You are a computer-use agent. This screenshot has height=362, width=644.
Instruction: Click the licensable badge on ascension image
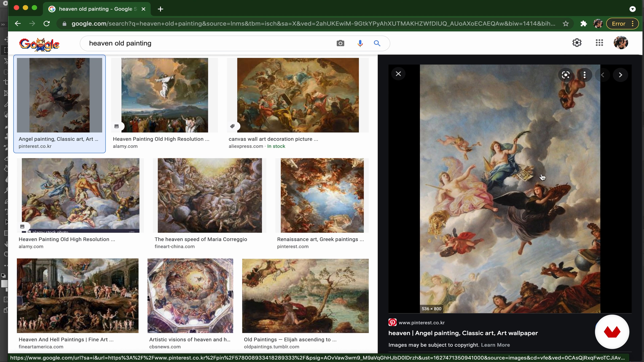point(117,126)
